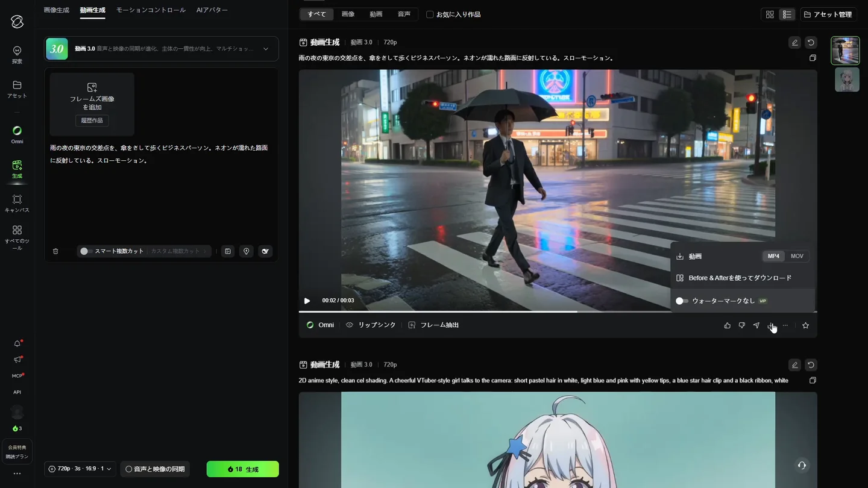Open the 720p · 3s · 16:9 settings dropdown
868x488 pixels.
[80, 469]
